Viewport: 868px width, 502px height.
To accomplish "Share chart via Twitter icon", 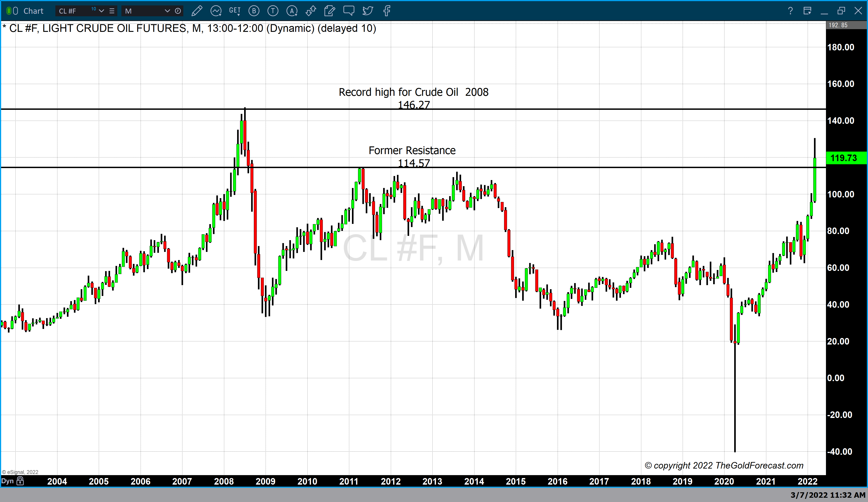I will (x=368, y=11).
